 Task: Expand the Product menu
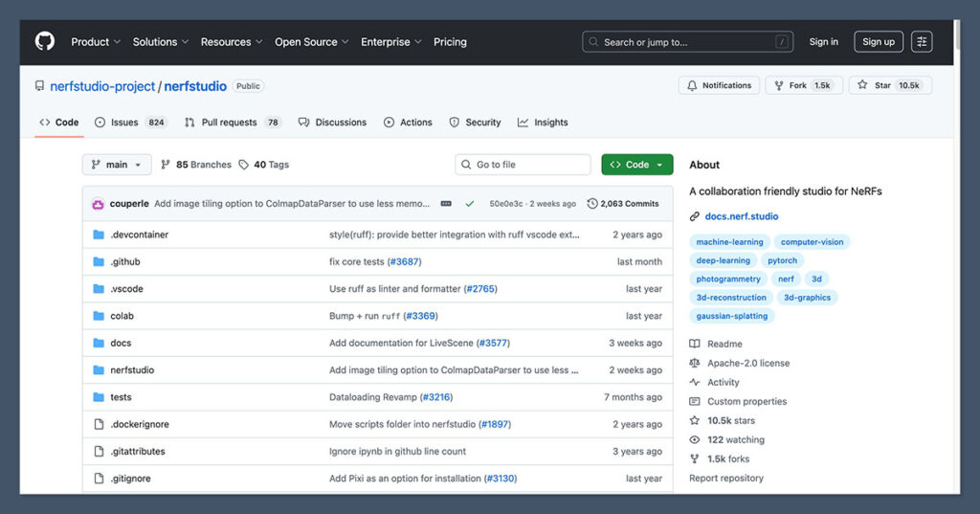tap(96, 42)
